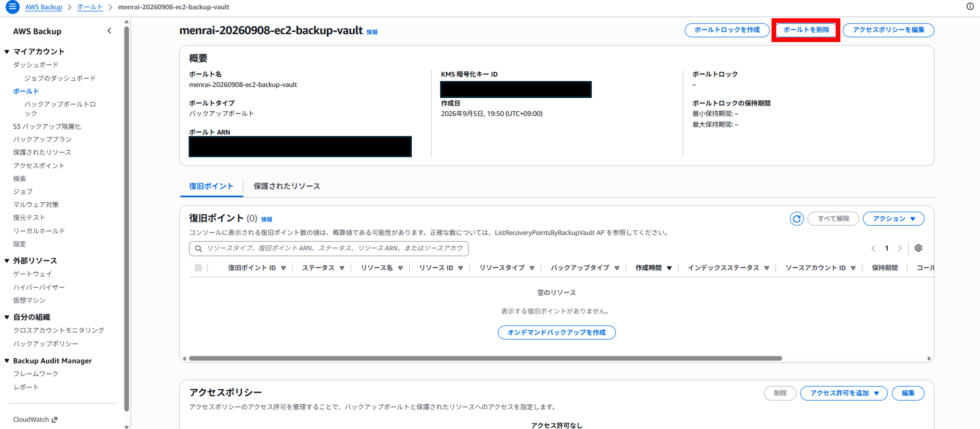Viewport: 980px width, 429px height.
Task: Sort by リソース名 column arrow
Action: [400, 268]
